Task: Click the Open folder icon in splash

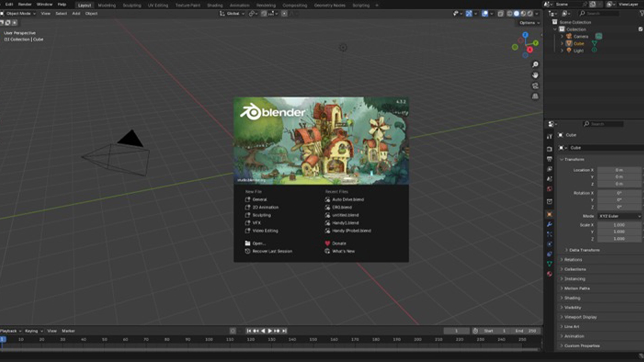Action: [248, 243]
